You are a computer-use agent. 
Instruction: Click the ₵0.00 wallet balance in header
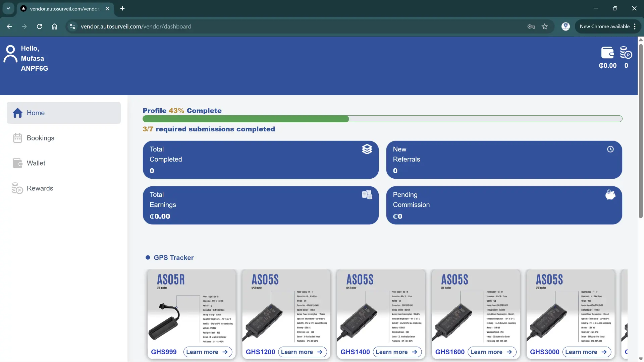click(607, 66)
